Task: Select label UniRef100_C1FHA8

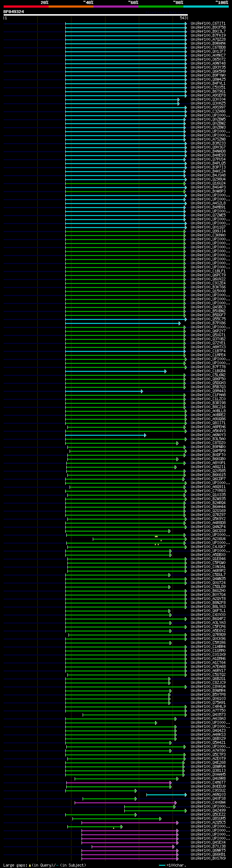Action: coord(208,395)
